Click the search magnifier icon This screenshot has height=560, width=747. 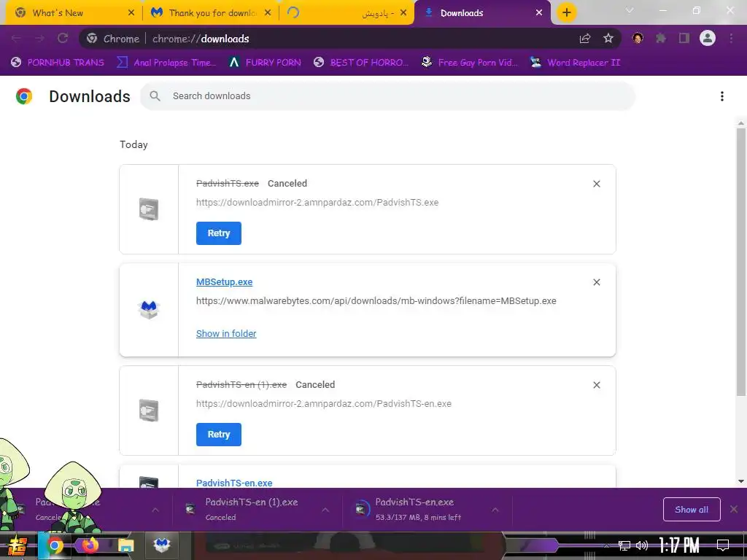155,96
